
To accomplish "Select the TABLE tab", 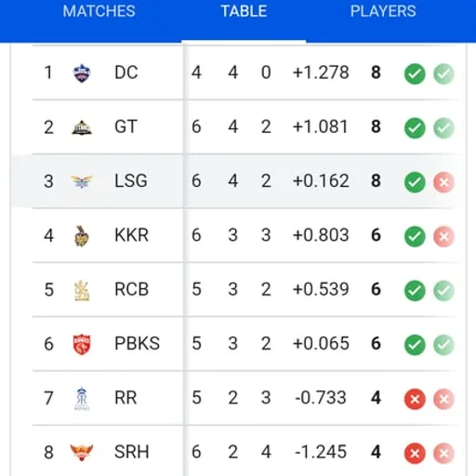I will [x=244, y=11].
